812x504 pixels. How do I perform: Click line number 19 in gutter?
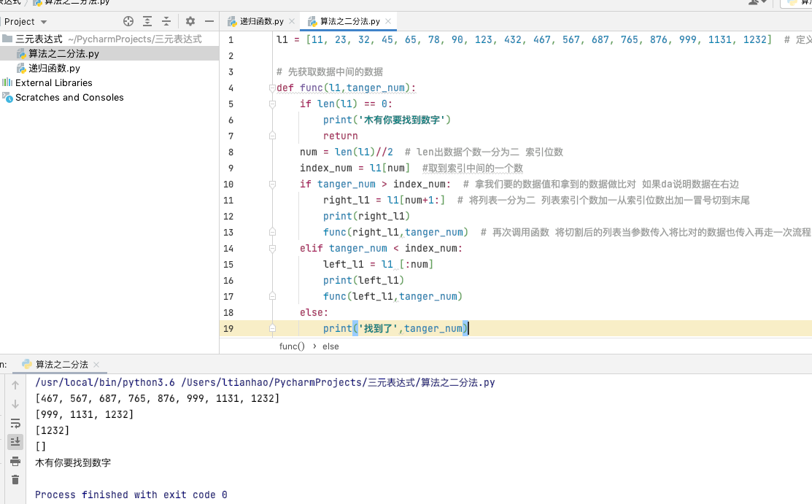(x=228, y=328)
